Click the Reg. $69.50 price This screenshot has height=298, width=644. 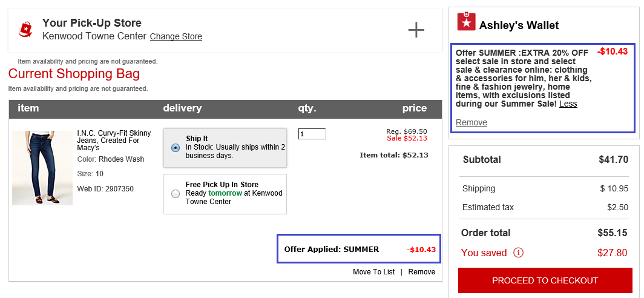[x=407, y=131]
